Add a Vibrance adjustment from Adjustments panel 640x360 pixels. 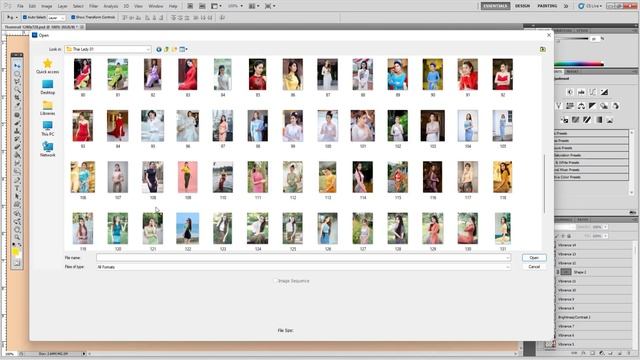tap(559, 106)
